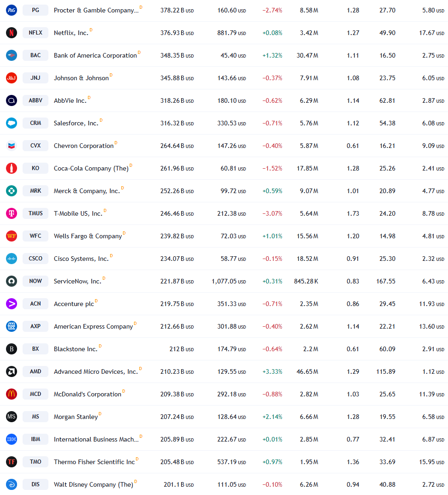This screenshot has width=448, height=495.
Task: Click the 845.28 K volume value
Action: 306,281
